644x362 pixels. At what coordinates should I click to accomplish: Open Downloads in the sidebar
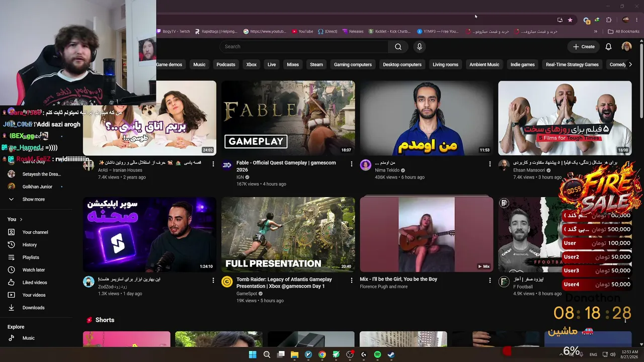[33, 308]
